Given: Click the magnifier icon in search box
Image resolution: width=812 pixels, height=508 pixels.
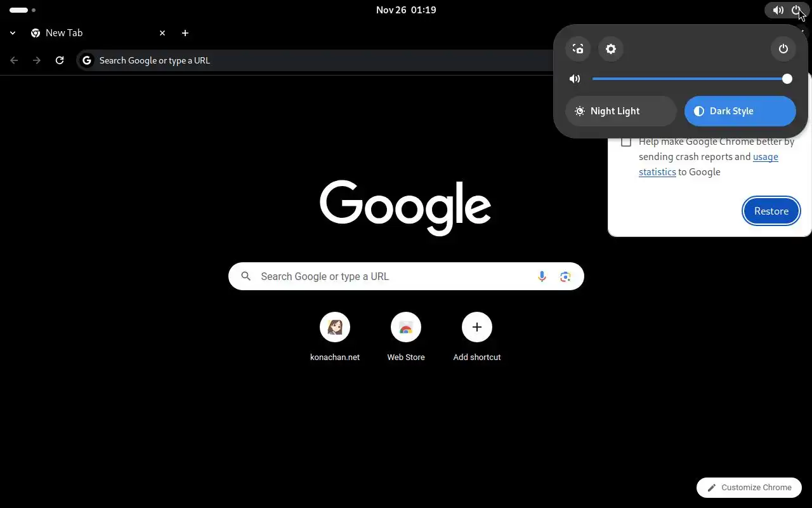Looking at the screenshot, I should [x=246, y=276].
